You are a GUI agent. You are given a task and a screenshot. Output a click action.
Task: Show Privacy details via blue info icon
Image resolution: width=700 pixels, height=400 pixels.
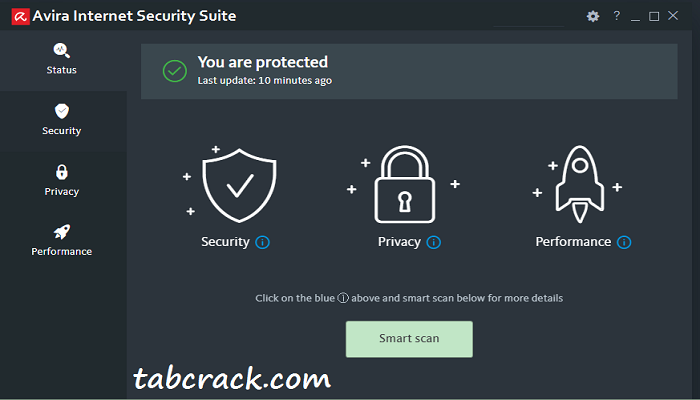pyautogui.click(x=433, y=242)
